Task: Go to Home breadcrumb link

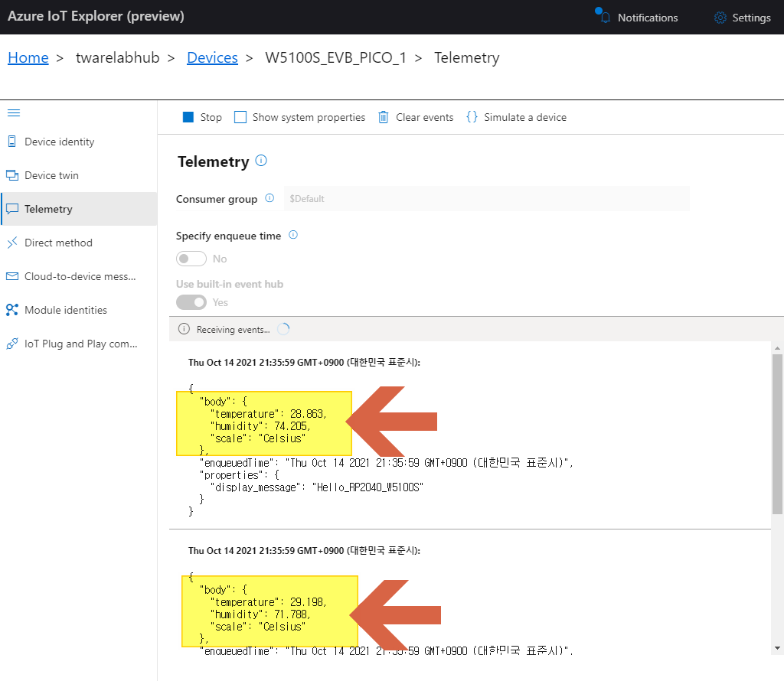Action: (28, 58)
